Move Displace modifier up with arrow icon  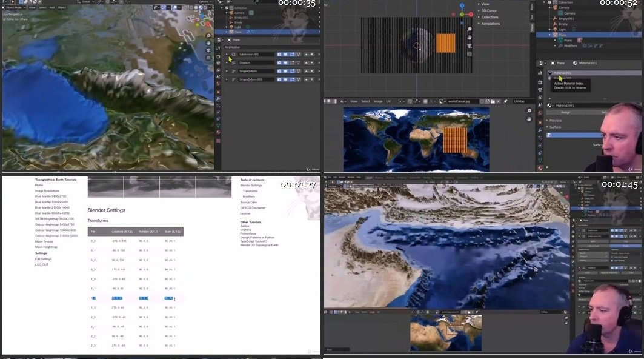306,63
